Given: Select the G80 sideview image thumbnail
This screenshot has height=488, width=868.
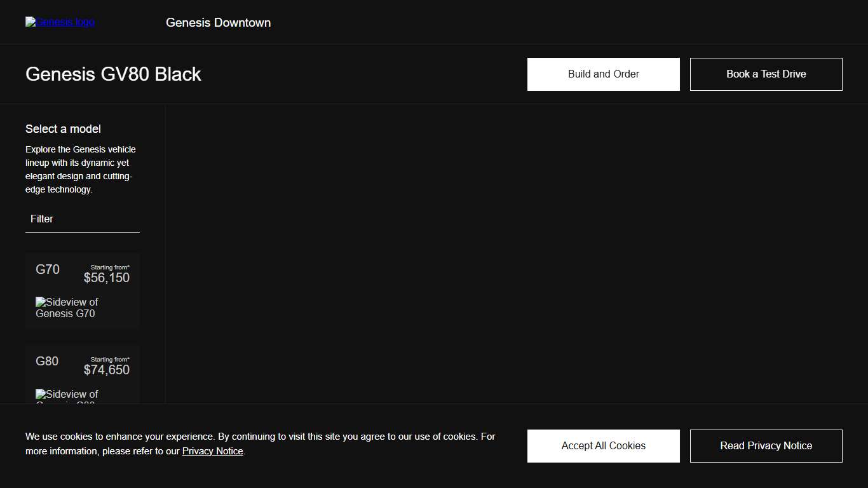Looking at the screenshot, I should click(67, 396).
